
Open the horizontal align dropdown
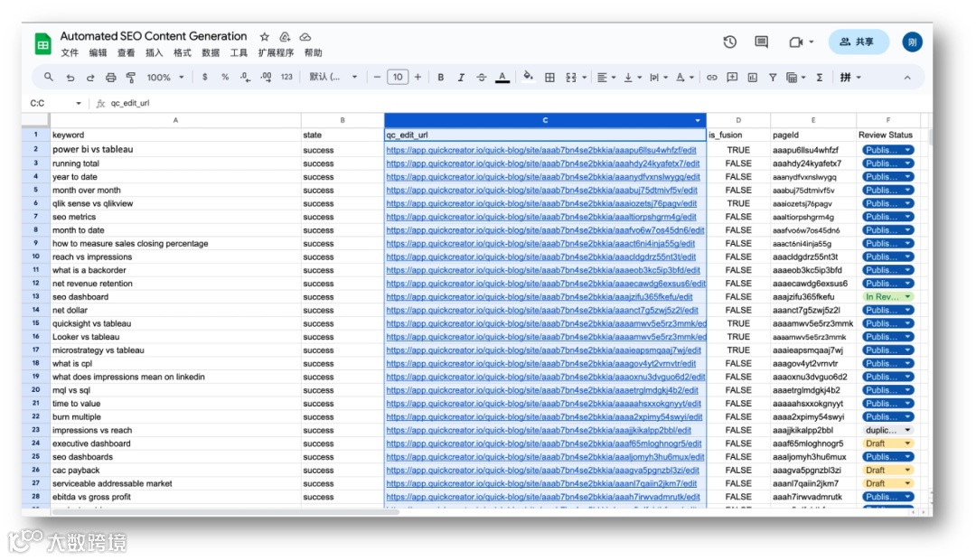point(606,77)
